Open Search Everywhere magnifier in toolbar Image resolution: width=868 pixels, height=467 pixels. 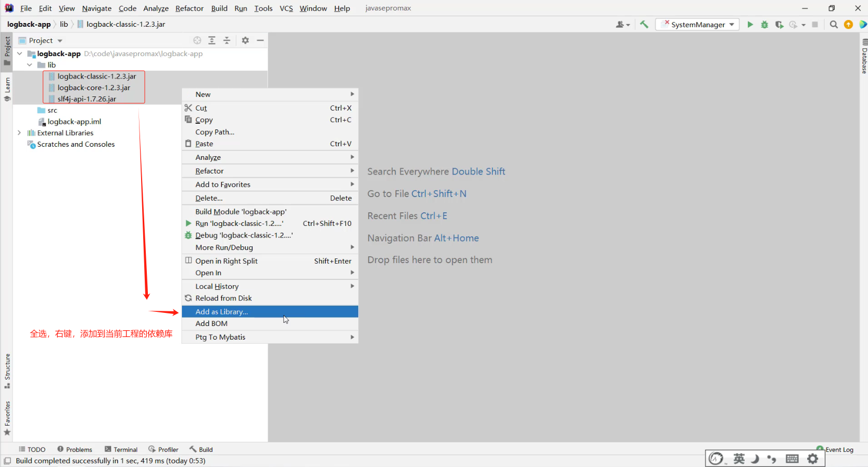pyautogui.click(x=833, y=25)
